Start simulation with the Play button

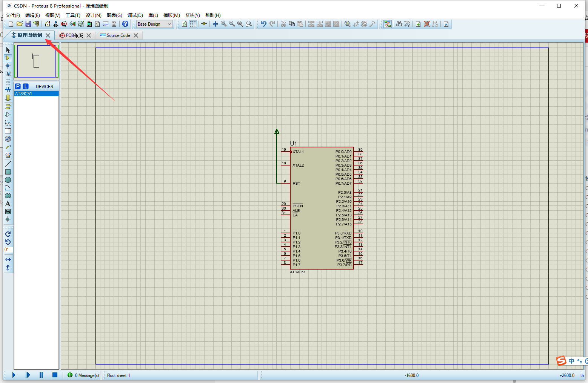(14, 375)
